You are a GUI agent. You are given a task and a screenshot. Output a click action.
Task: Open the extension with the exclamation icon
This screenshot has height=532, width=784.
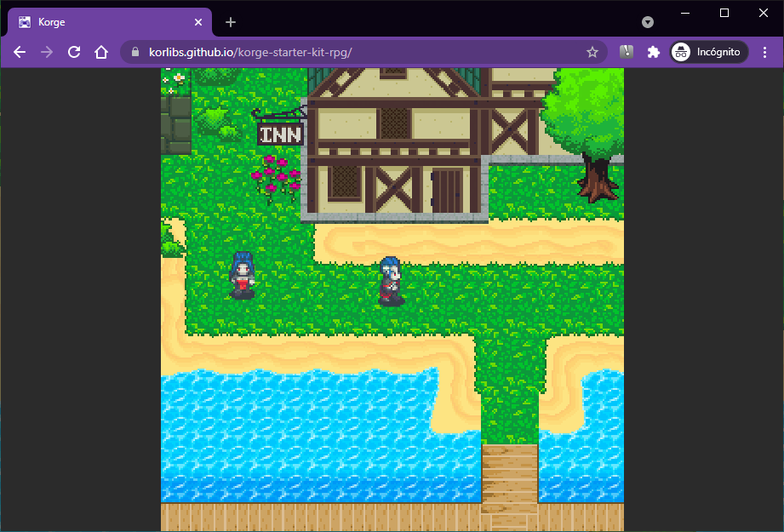pos(627,52)
